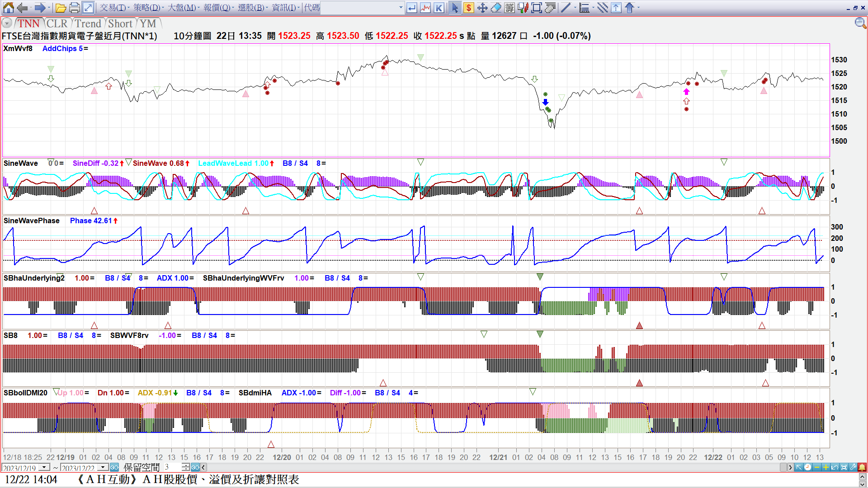Click GO button after date range

[x=114, y=467]
